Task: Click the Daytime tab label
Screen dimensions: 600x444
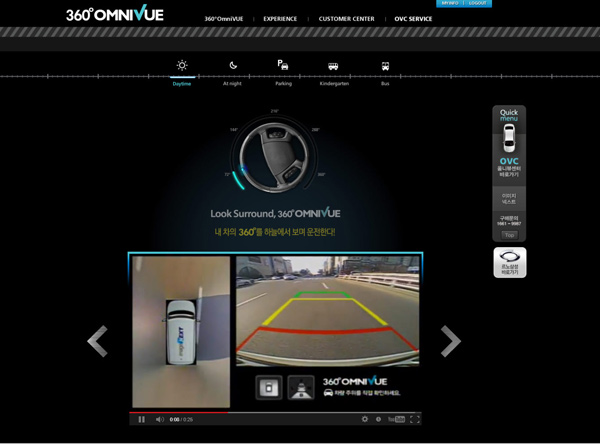Action: pyautogui.click(x=182, y=84)
